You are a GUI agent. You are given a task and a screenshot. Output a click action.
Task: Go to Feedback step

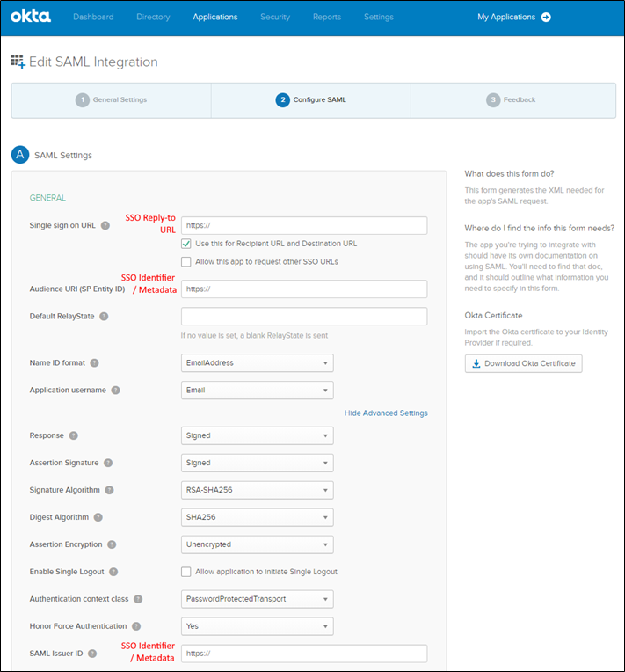(513, 100)
